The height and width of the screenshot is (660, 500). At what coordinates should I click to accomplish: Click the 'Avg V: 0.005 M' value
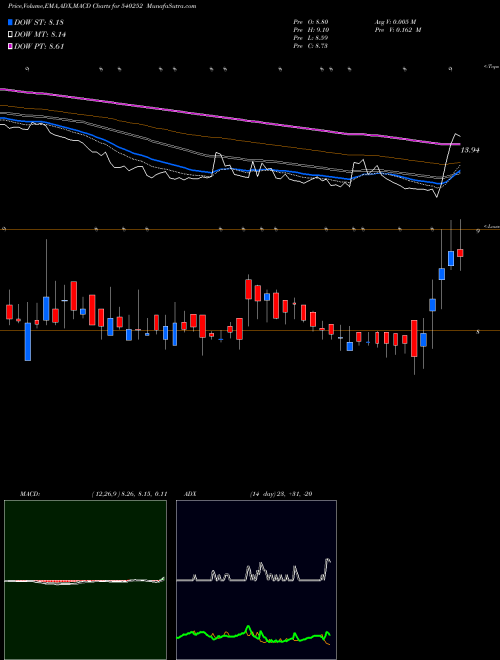[397, 21]
